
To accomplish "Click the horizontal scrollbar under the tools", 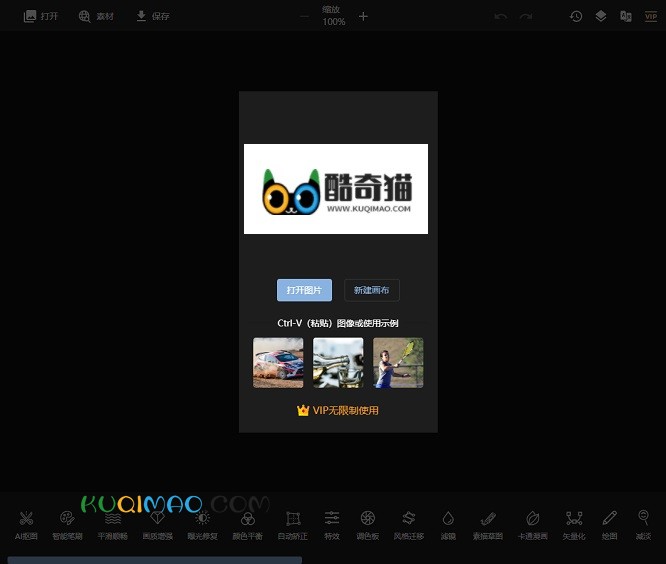I will [155, 560].
